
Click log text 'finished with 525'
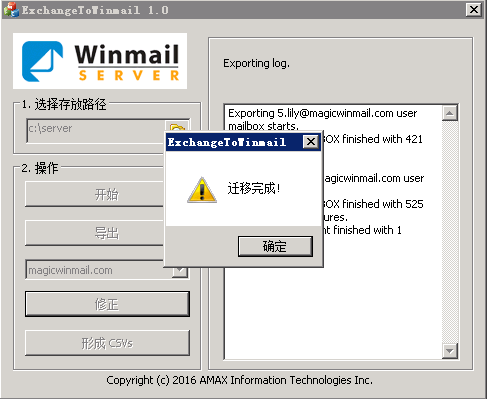tap(383, 204)
